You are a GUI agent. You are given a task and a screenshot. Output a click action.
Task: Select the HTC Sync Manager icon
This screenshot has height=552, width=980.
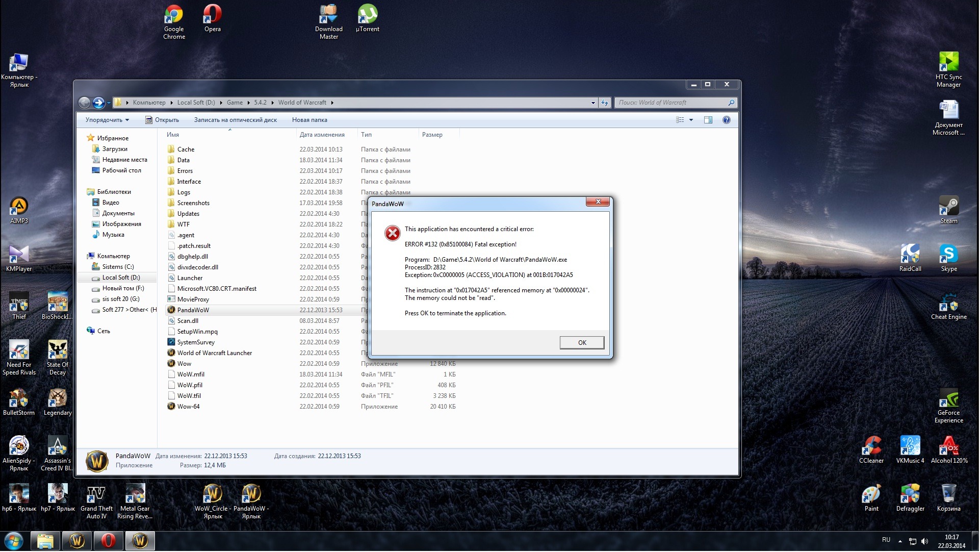pyautogui.click(x=949, y=70)
